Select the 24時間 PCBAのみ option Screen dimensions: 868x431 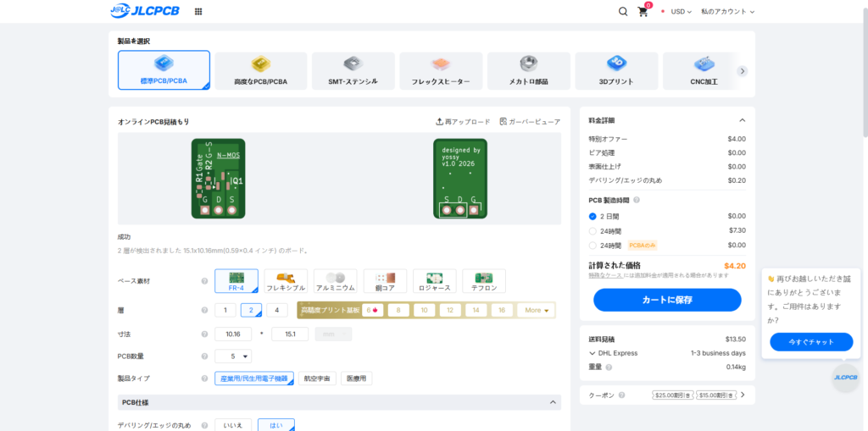(x=593, y=245)
